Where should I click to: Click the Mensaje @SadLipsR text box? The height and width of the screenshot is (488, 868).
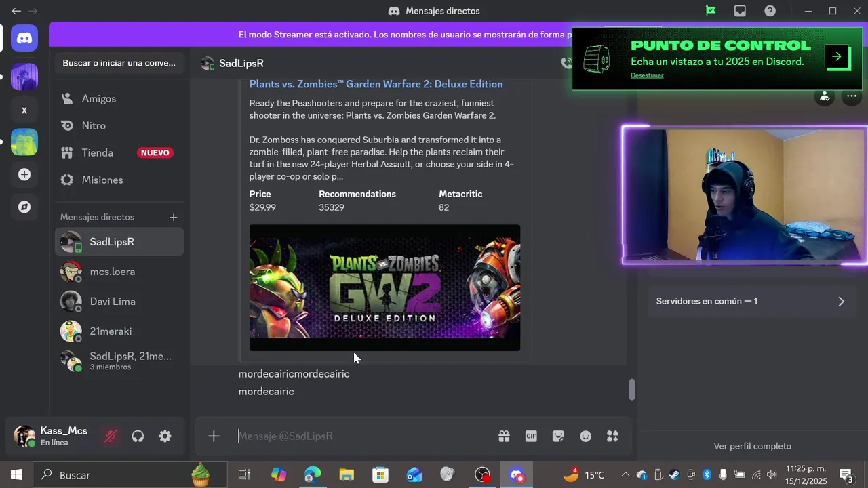(363, 436)
